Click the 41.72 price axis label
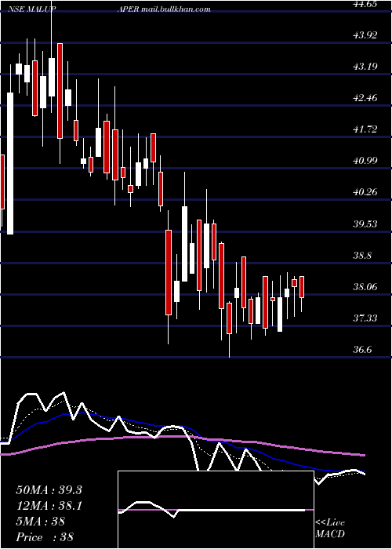 (x=366, y=129)
